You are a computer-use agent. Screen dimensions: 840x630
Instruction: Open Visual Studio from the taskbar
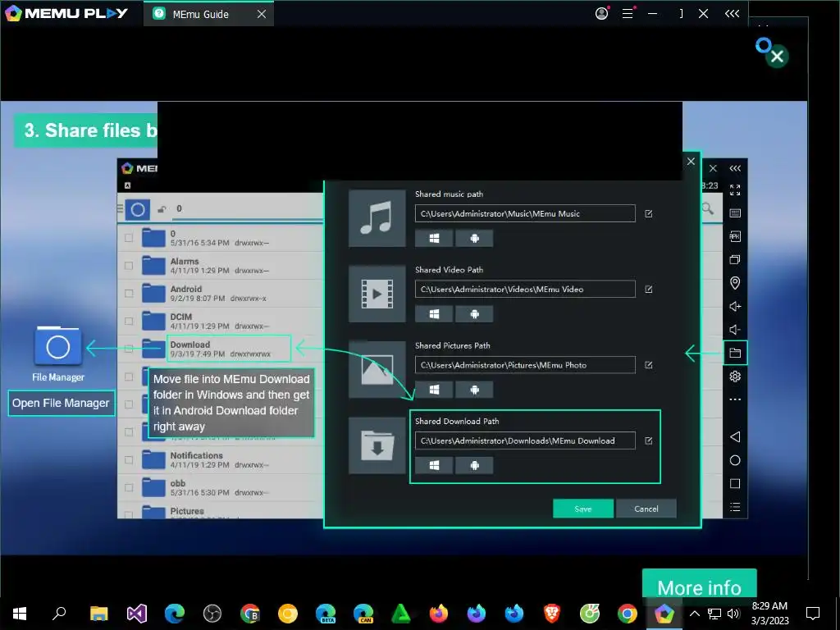(x=137, y=613)
